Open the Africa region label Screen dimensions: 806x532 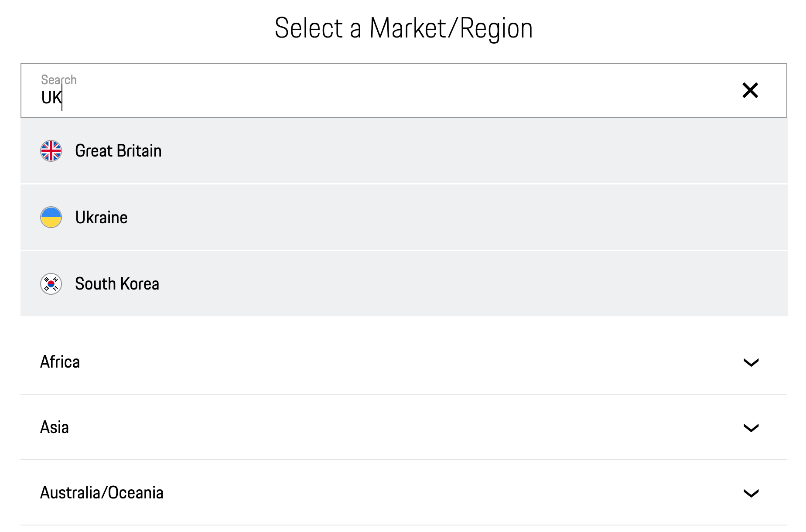pos(60,362)
